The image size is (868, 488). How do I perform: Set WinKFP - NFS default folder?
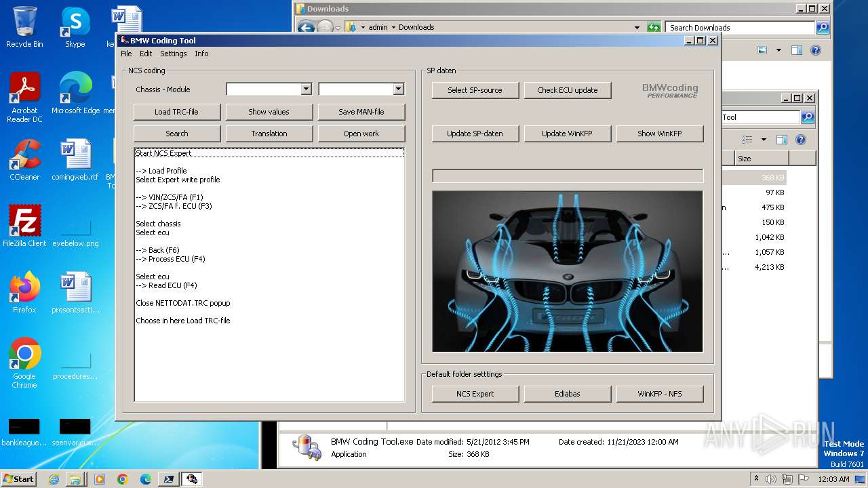click(x=659, y=394)
